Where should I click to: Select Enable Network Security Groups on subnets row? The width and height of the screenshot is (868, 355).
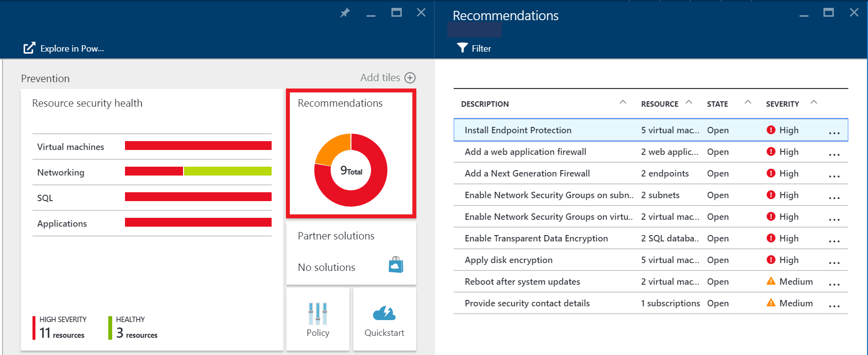651,195
